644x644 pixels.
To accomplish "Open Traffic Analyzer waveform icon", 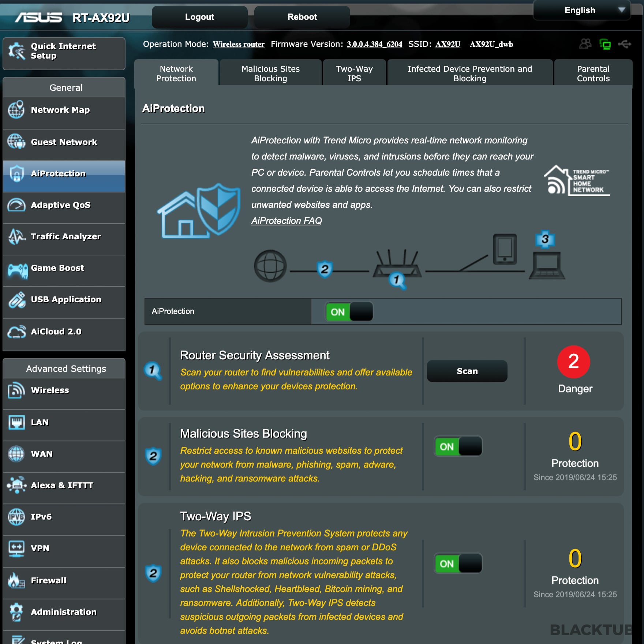I will (x=17, y=236).
